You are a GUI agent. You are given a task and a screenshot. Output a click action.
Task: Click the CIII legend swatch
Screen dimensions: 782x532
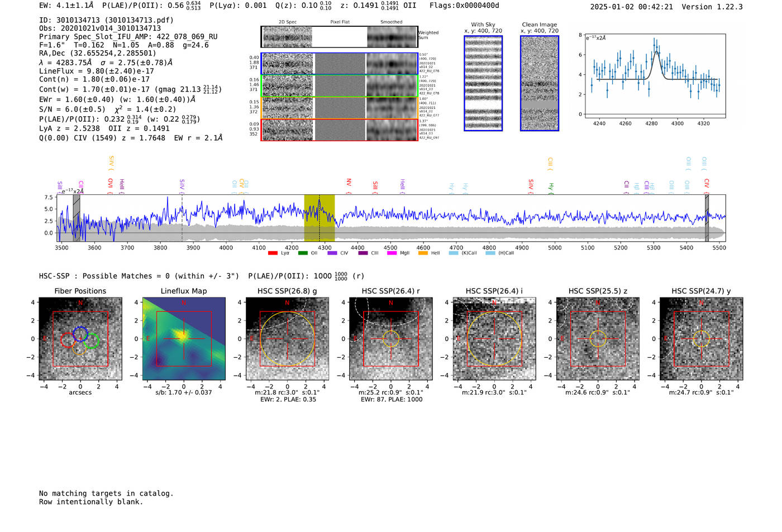[x=363, y=253]
